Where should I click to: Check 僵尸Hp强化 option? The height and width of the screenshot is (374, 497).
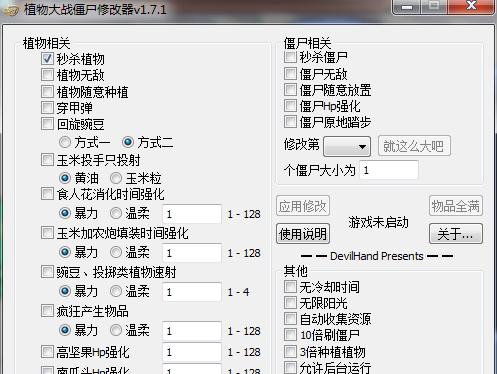click(x=290, y=106)
